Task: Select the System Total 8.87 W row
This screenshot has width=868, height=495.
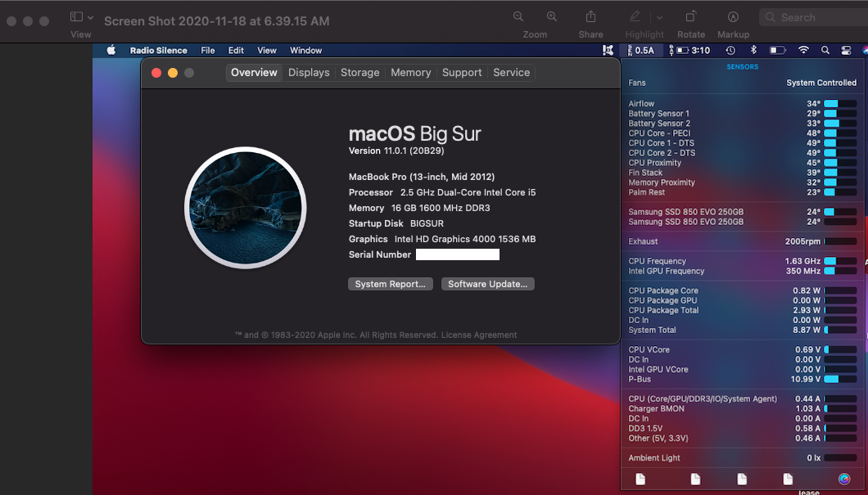Action: tap(743, 331)
